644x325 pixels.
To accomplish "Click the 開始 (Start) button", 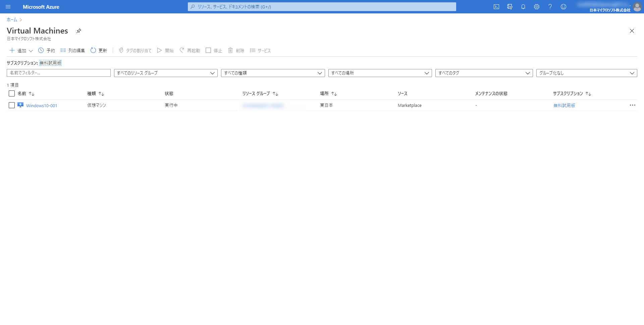I will (165, 51).
